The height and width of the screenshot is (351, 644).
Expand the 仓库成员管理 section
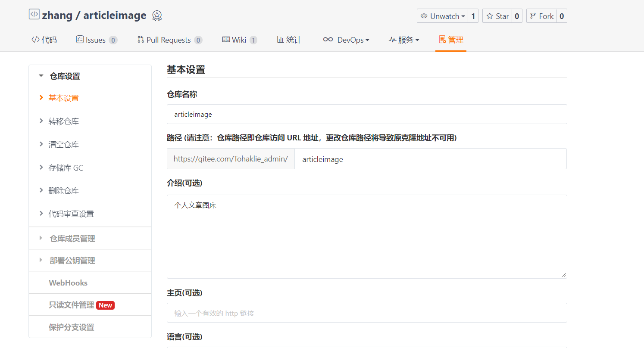90,238
